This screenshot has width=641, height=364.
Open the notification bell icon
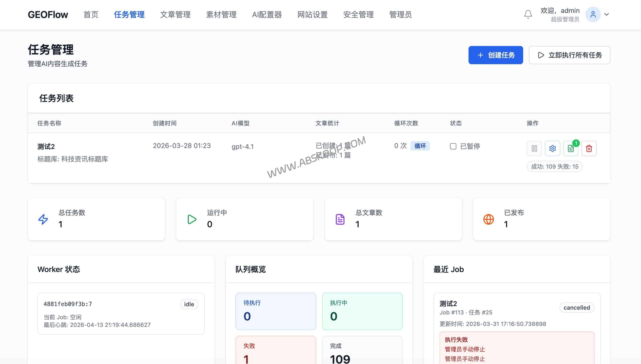(528, 14)
